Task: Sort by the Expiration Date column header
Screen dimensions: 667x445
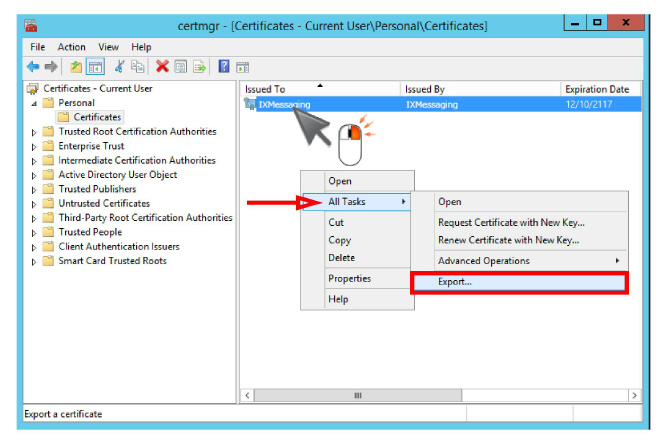Action: coord(596,89)
